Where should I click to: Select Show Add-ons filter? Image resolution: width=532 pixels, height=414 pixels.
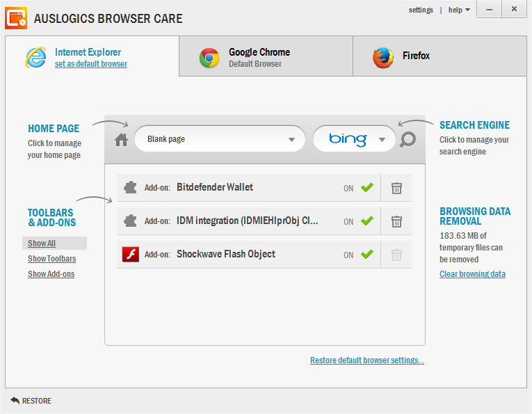[x=51, y=274]
